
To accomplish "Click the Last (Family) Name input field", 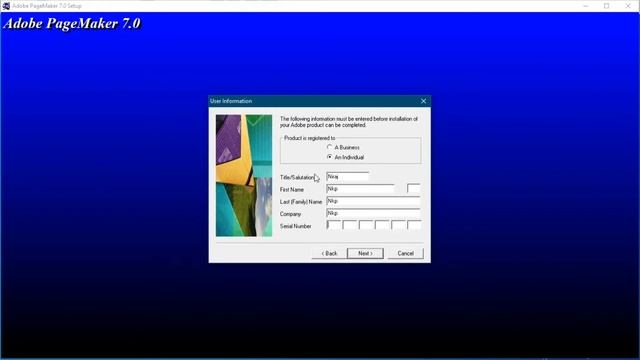I will tap(373, 201).
